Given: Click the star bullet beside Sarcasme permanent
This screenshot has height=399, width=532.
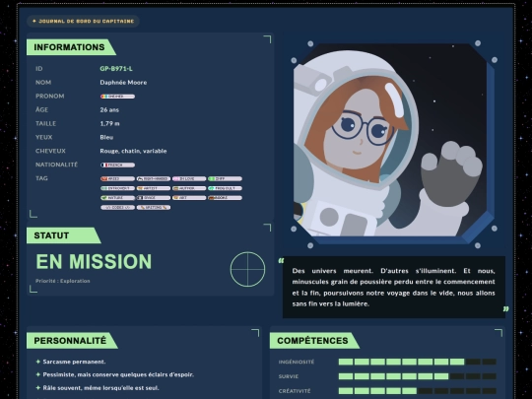Looking at the screenshot, I should click(x=38, y=362).
